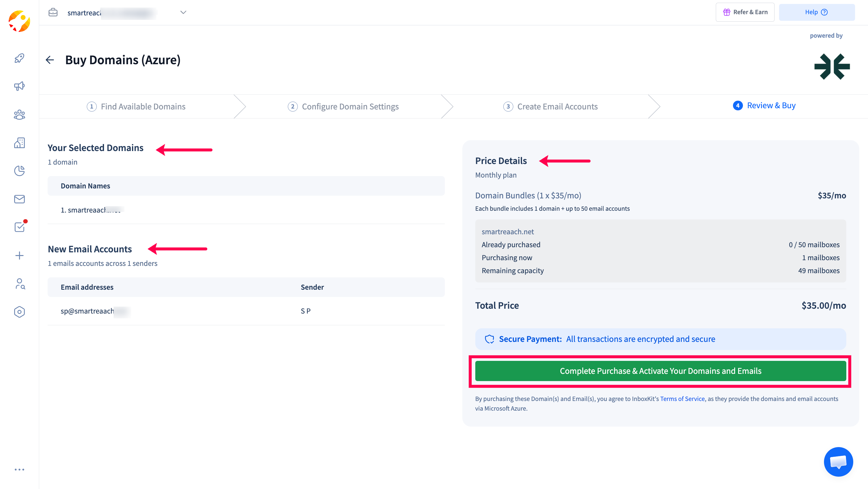868x489 pixels.
Task: Click the rocket icon in sidebar
Action: click(19, 58)
